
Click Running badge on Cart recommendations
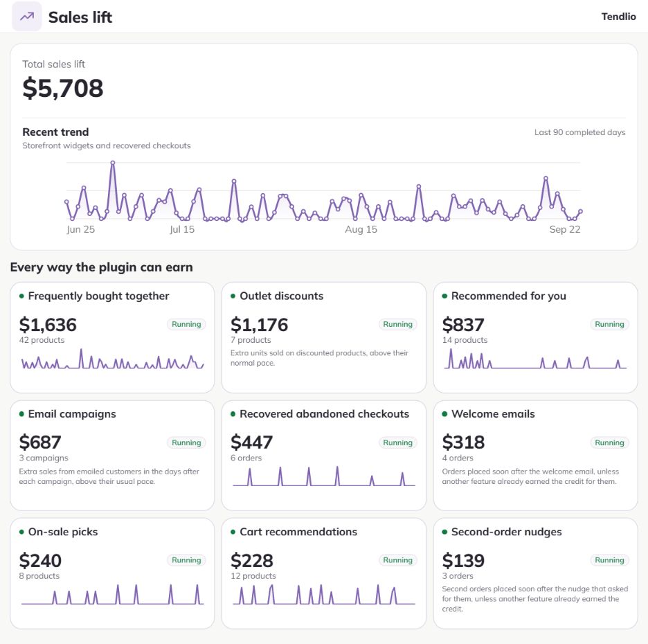point(397,560)
